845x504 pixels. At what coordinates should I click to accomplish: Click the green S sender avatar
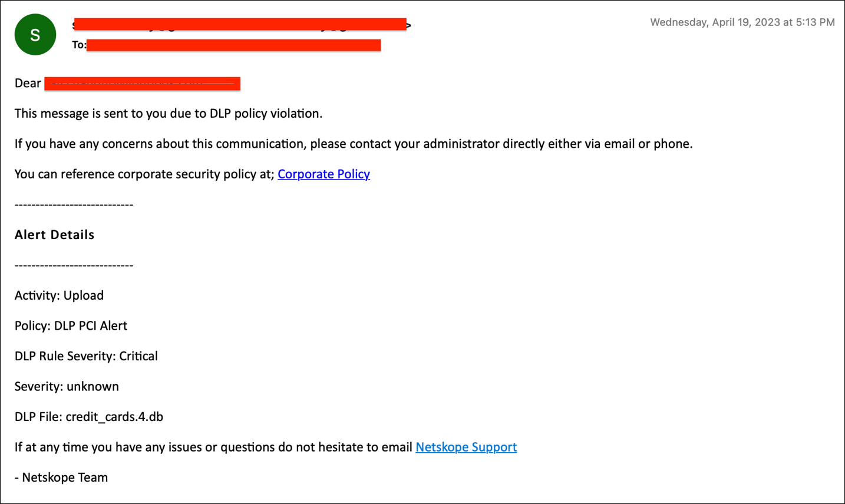click(35, 35)
